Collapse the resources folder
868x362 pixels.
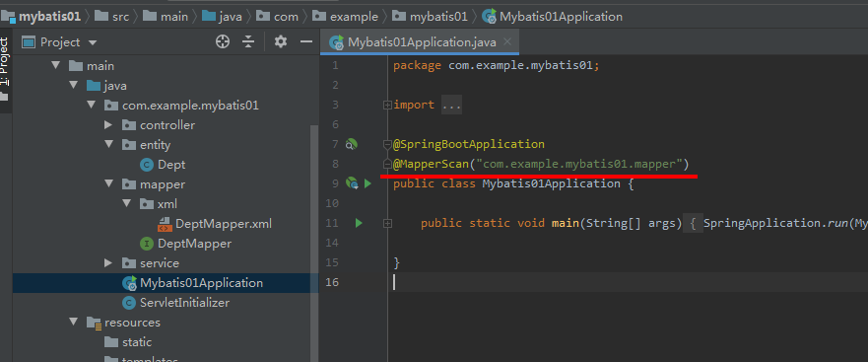pyautogui.click(x=73, y=322)
